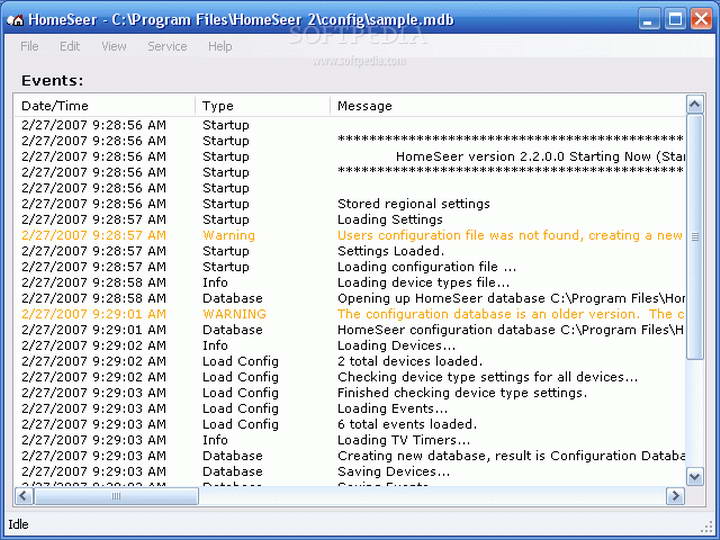Click the Date/Time column header
Viewport: 720px width, 540px height.
(x=104, y=106)
